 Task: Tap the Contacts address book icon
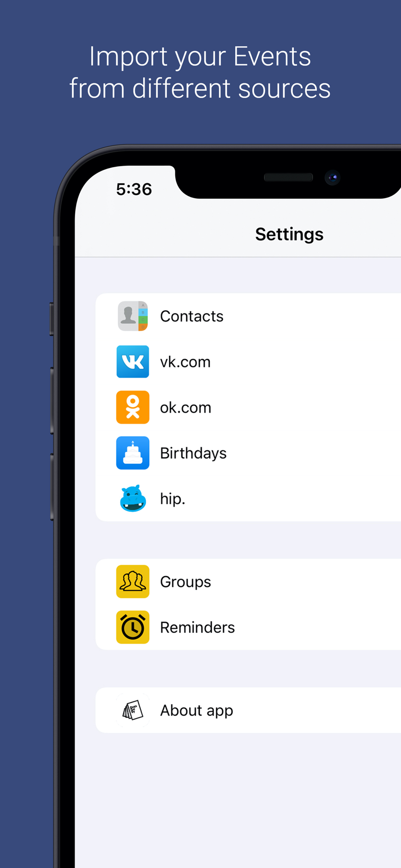pyautogui.click(x=133, y=316)
